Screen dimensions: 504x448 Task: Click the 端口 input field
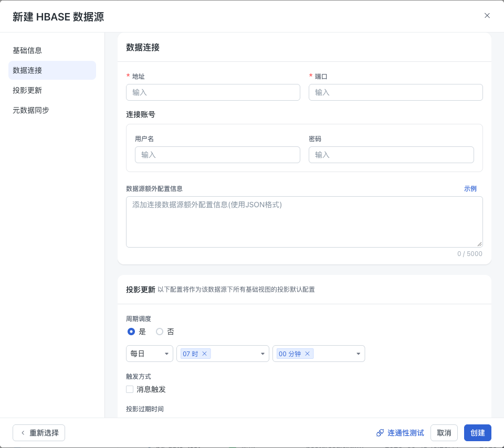(395, 92)
